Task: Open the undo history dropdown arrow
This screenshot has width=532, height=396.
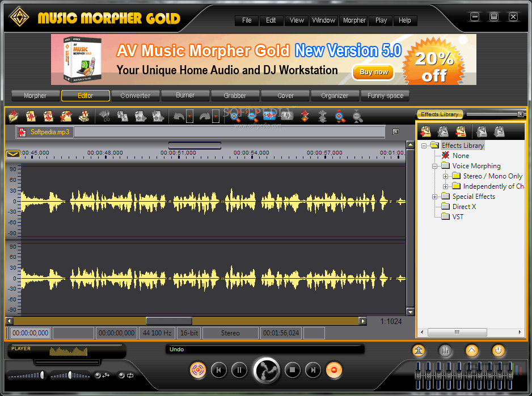Action: (x=189, y=116)
